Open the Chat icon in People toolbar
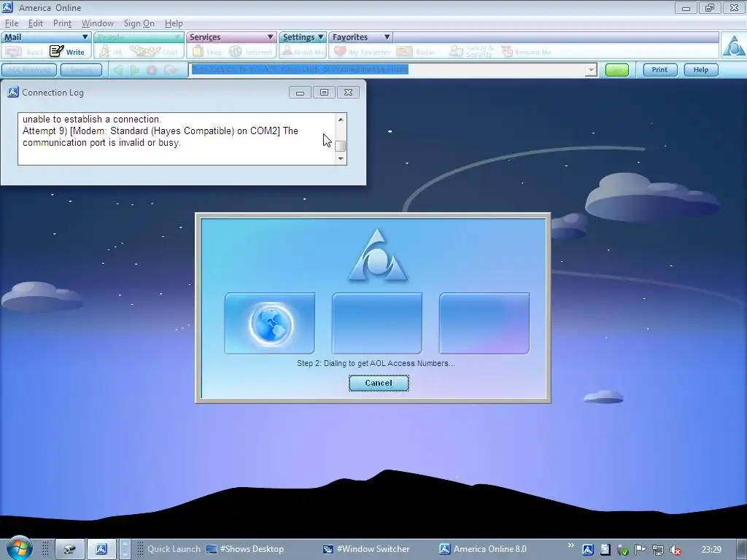Viewport: 747px width, 560px height. click(145, 51)
